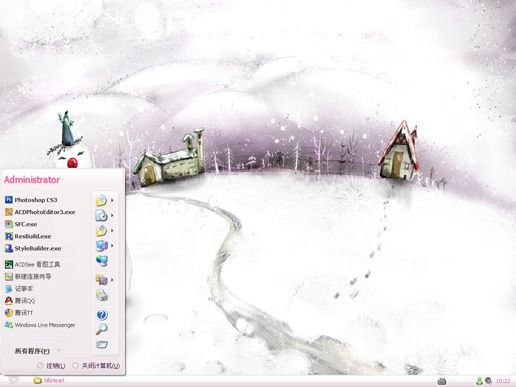Click the heart-shaped Start button

(x=13, y=380)
